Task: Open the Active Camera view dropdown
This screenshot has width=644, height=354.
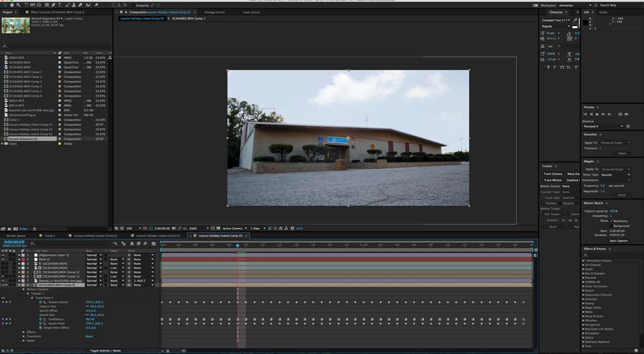Action: [235, 229]
